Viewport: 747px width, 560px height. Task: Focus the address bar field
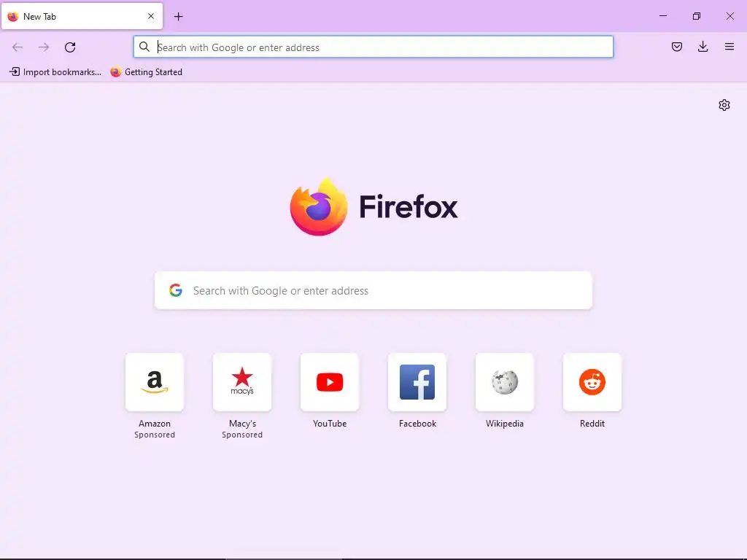point(373,47)
